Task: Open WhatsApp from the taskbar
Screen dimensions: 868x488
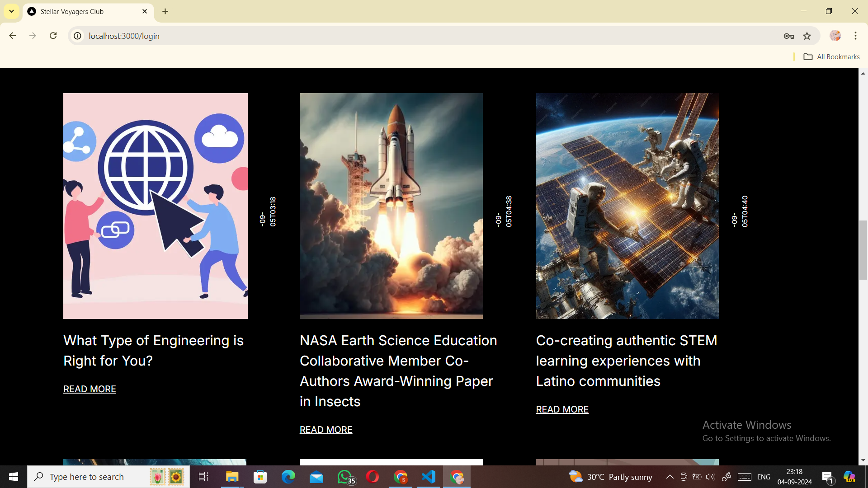Action: pyautogui.click(x=345, y=477)
